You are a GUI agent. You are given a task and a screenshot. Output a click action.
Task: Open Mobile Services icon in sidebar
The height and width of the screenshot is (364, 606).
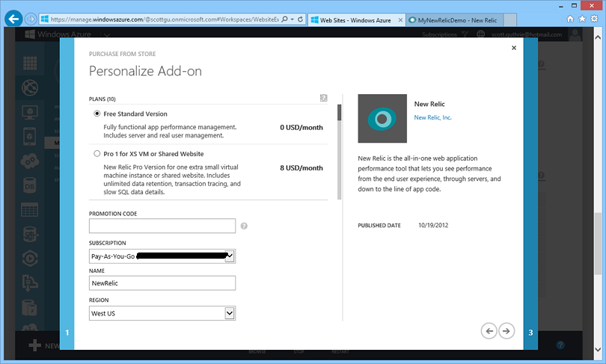(x=30, y=136)
